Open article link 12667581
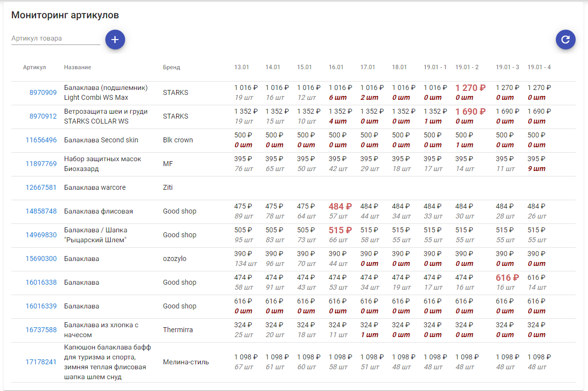Viewport: 588px width, 391px height. 41,187
